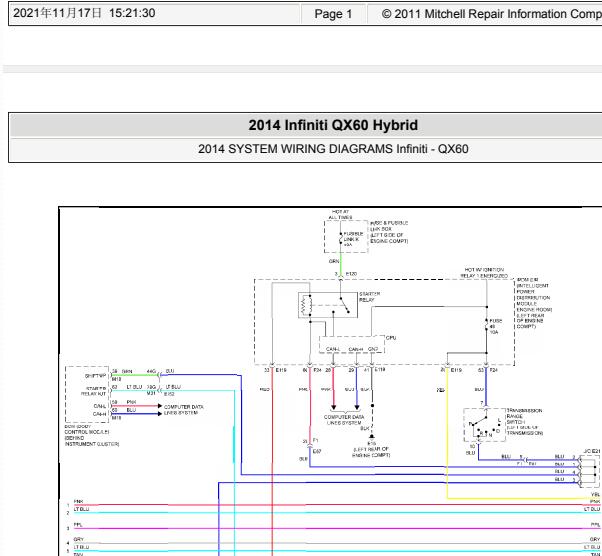Click the 'E120' connector label
Image resolution: width=602 pixels, height=556 pixels.
point(351,274)
